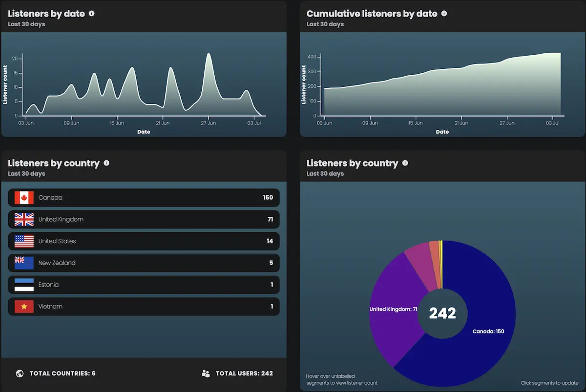Click the Canada flag icon

[x=24, y=198]
